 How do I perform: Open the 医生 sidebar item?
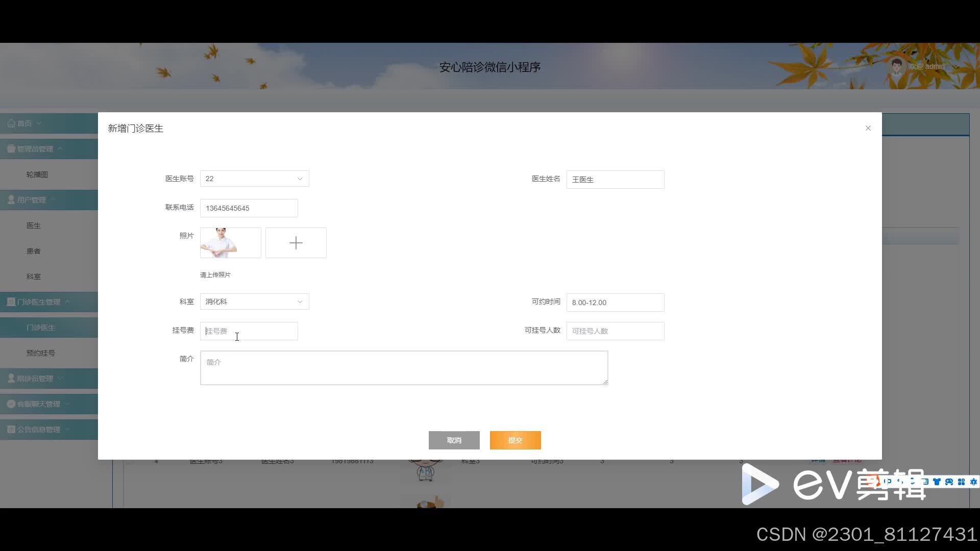click(34, 226)
